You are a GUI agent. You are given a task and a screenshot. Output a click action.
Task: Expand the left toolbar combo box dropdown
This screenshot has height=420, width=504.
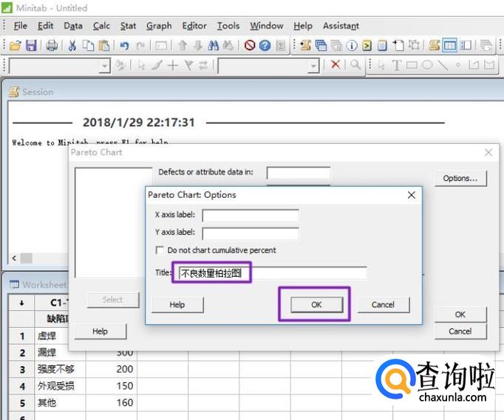[104, 66]
